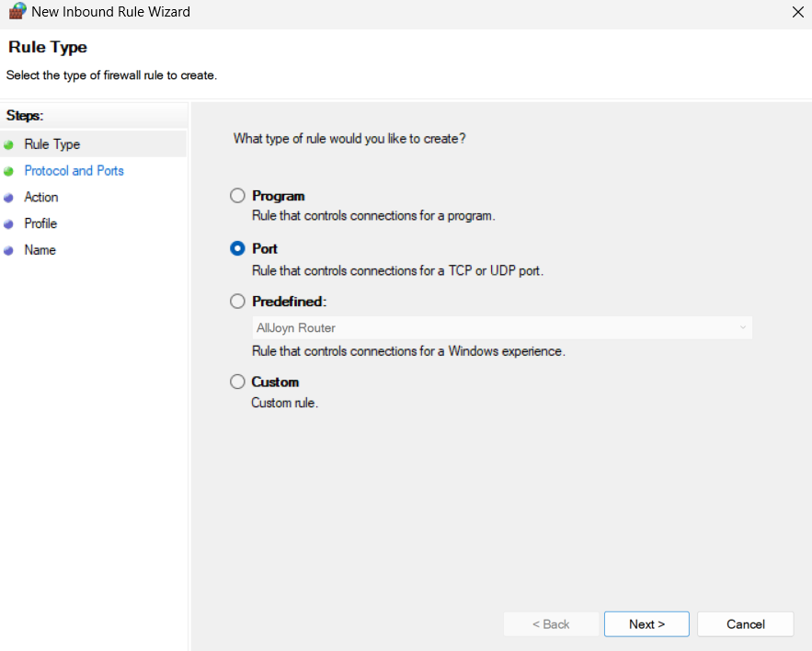Select the Port rule type

(237, 248)
